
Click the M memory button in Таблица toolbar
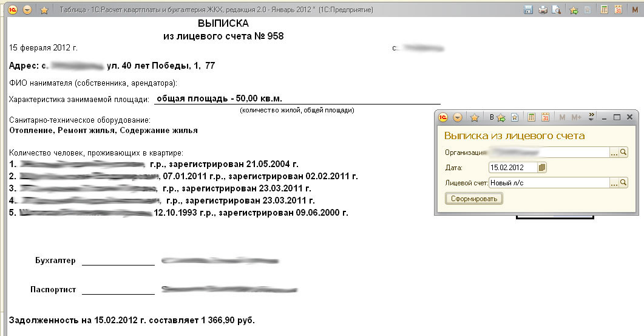pos(635,10)
